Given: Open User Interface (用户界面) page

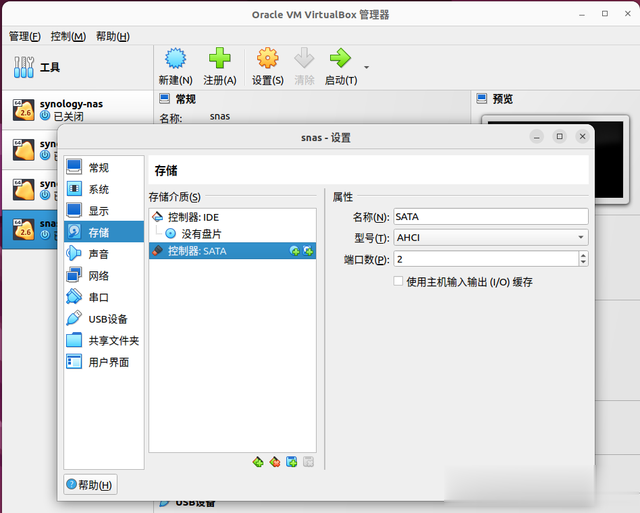Looking at the screenshot, I should (104, 362).
